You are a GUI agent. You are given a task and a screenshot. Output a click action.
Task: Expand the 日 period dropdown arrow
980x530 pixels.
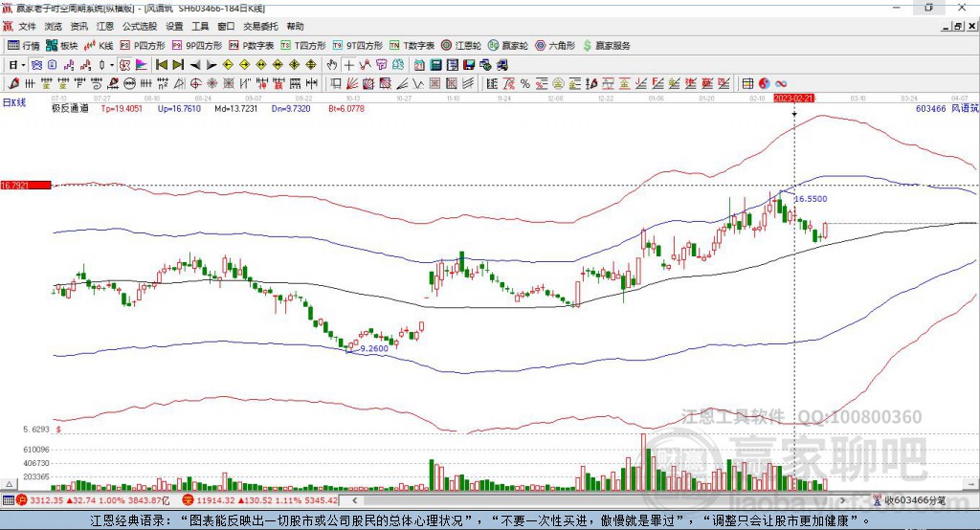[x=23, y=65]
